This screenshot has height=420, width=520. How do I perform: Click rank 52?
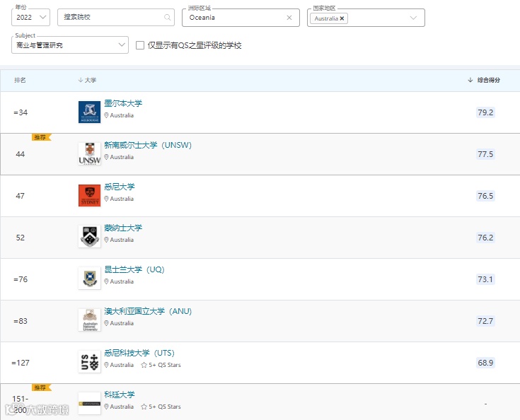[21, 238]
